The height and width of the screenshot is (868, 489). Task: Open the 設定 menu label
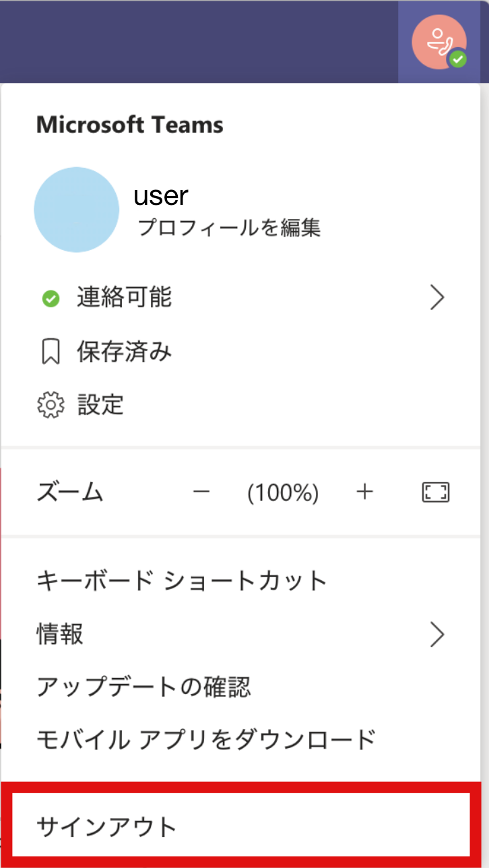coord(100,405)
